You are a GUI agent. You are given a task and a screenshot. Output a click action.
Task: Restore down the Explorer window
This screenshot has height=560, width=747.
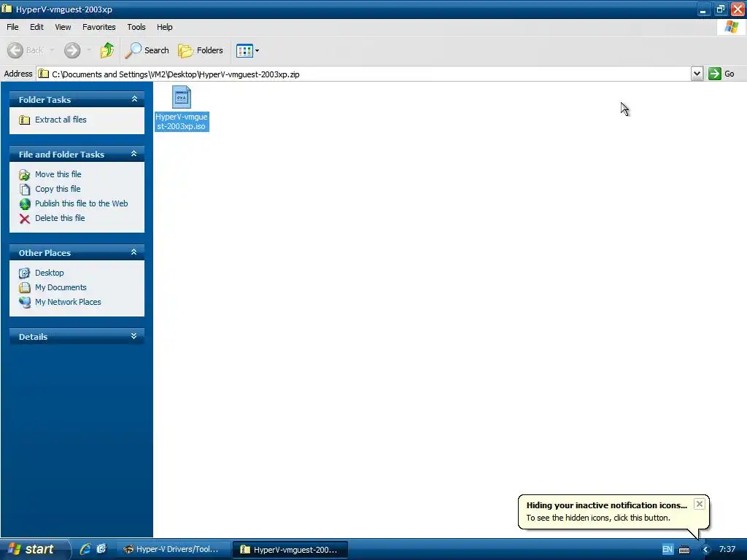720,9
